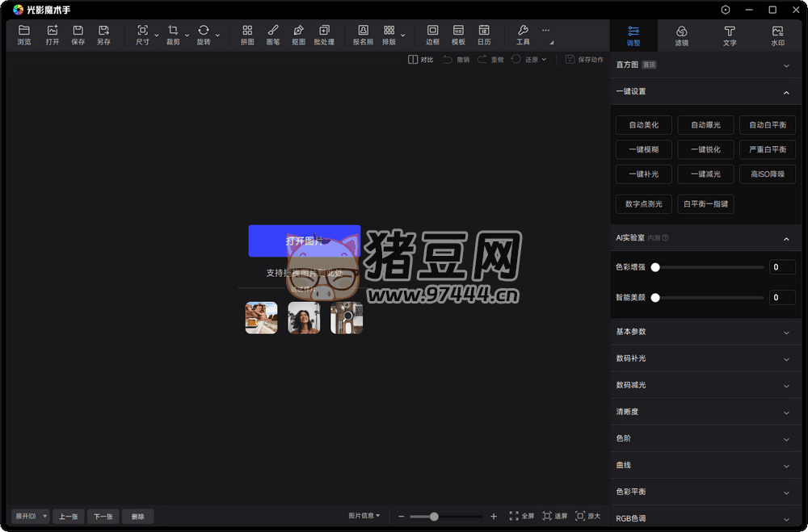Image resolution: width=808 pixels, height=532 pixels.
Task: Collapse the 一键设置 section
Action: 786,92
